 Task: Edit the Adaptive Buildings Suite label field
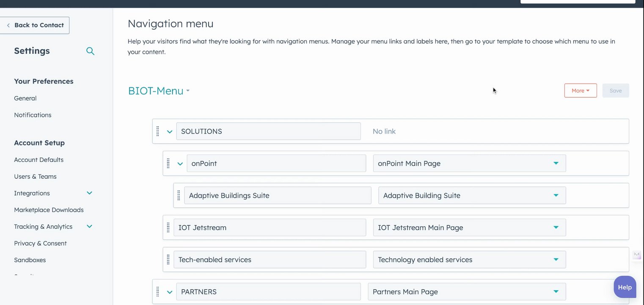tap(278, 195)
